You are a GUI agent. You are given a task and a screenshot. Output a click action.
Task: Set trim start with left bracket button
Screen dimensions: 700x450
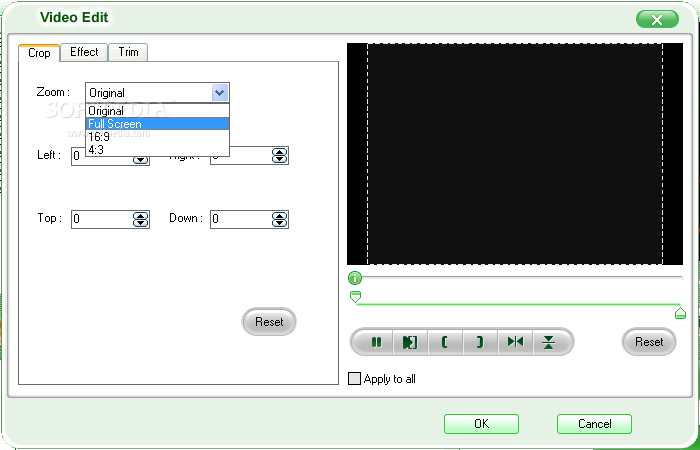click(445, 342)
